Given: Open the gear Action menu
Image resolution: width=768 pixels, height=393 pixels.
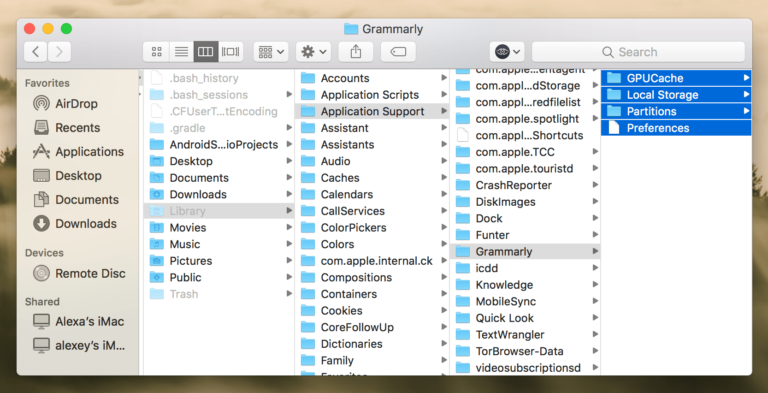Looking at the screenshot, I should click(313, 52).
